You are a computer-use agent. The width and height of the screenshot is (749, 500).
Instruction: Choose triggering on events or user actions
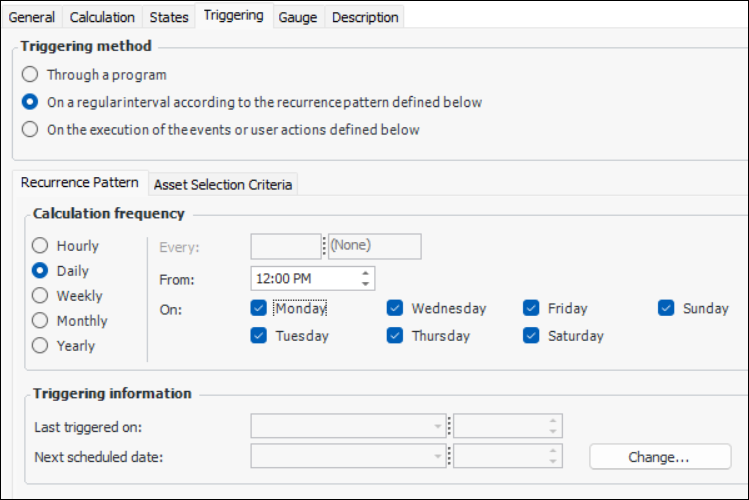(31, 129)
